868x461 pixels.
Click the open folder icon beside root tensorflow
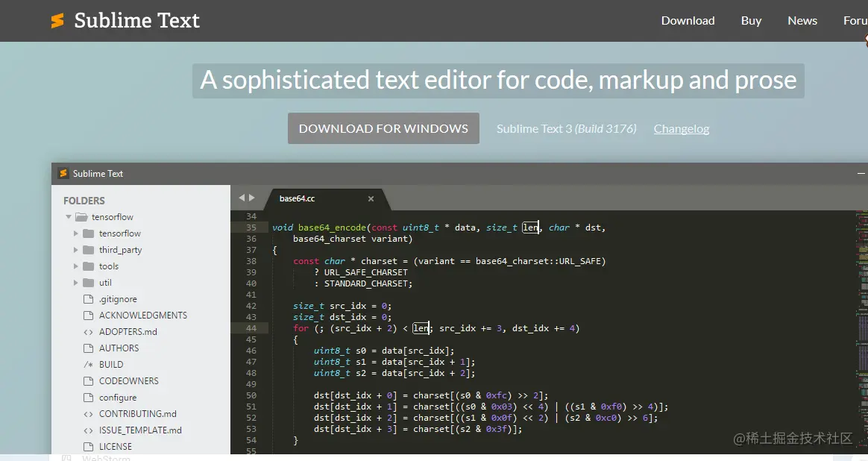point(81,216)
